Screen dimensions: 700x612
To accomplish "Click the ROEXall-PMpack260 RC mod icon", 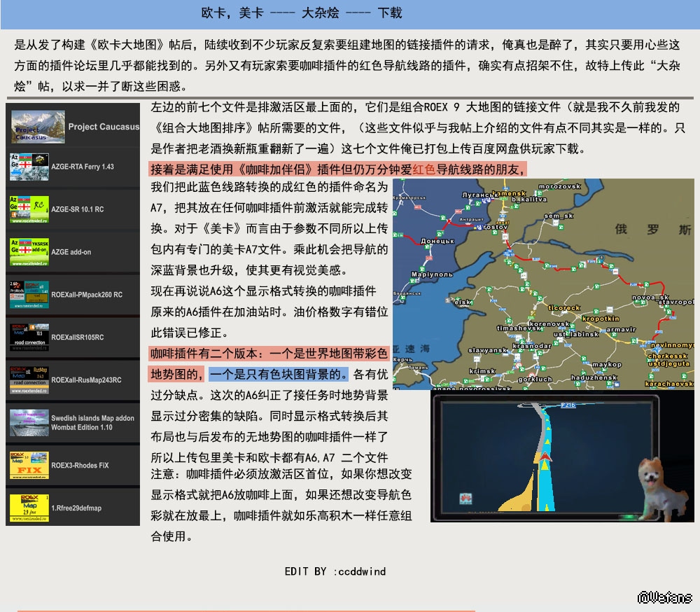I will tap(29, 295).
